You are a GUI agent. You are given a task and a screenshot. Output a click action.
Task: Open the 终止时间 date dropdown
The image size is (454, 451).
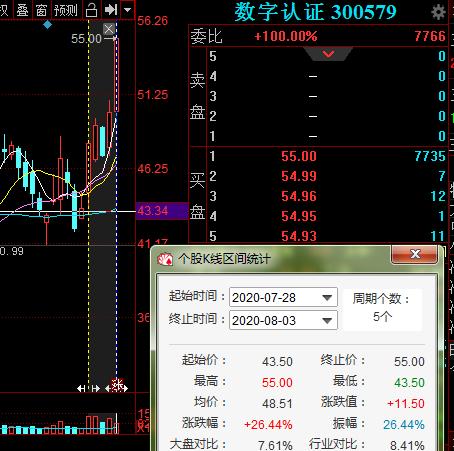pos(327,321)
